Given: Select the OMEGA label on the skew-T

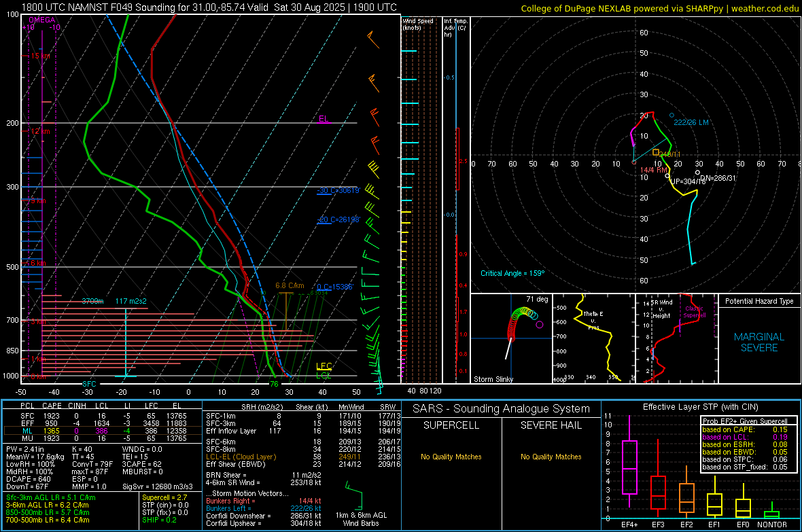Looking at the screenshot, I should point(42,20).
